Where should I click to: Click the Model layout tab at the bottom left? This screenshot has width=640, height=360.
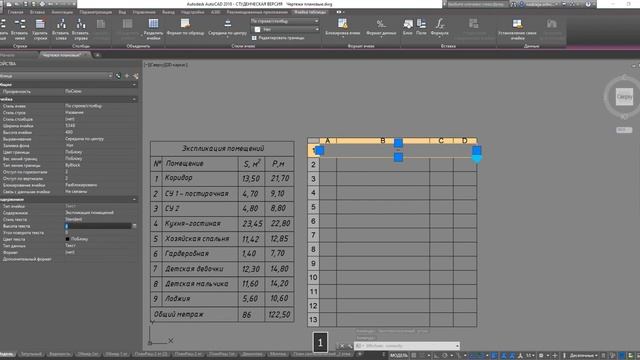7,354
